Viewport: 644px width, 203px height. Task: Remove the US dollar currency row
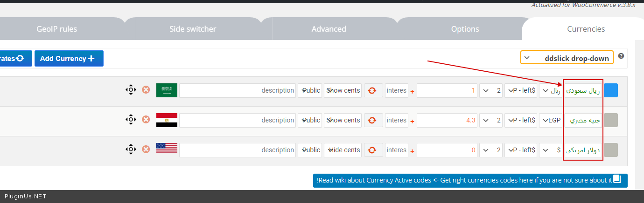[x=146, y=149]
